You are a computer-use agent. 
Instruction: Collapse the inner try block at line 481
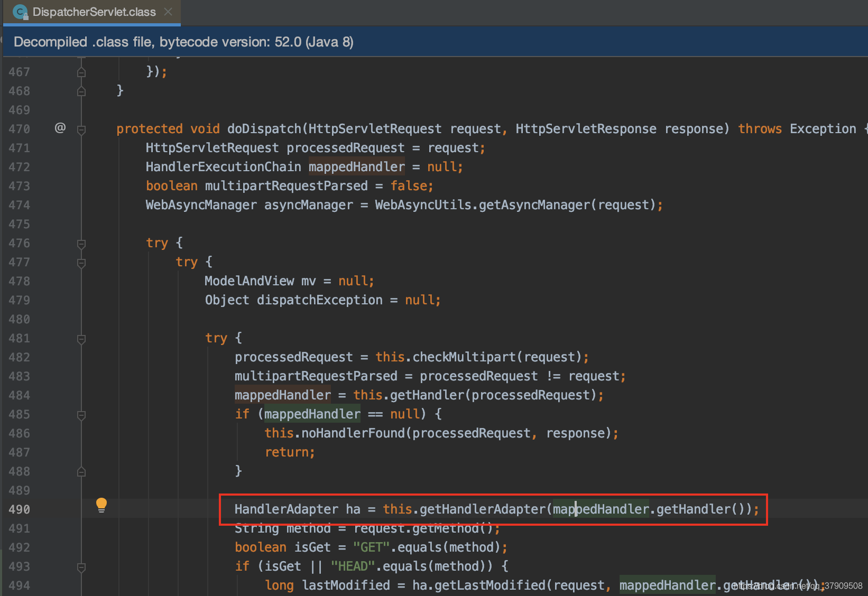point(81,339)
